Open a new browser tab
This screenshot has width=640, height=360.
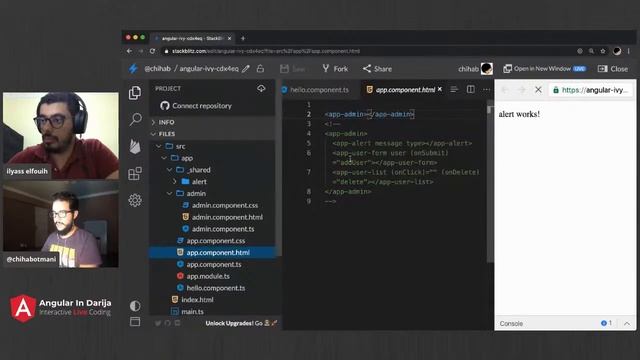coord(243,38)
